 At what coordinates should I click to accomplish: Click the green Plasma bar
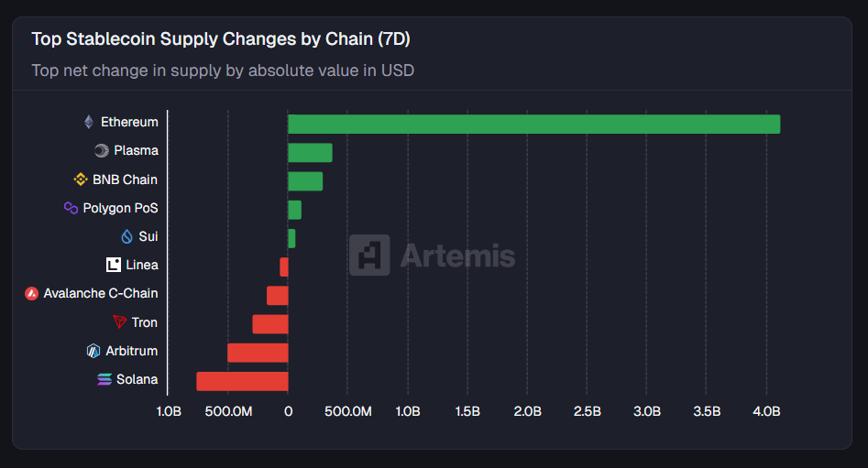coord(310,153)
